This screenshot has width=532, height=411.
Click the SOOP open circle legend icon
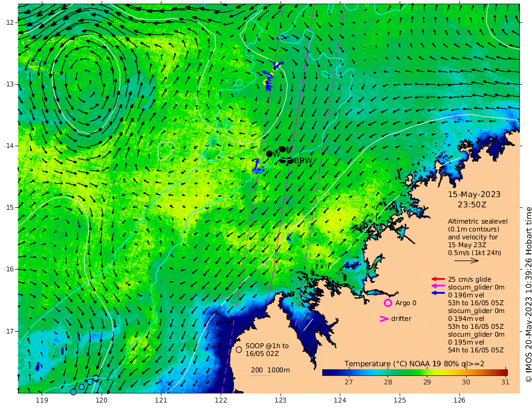[x=239, y=349]
